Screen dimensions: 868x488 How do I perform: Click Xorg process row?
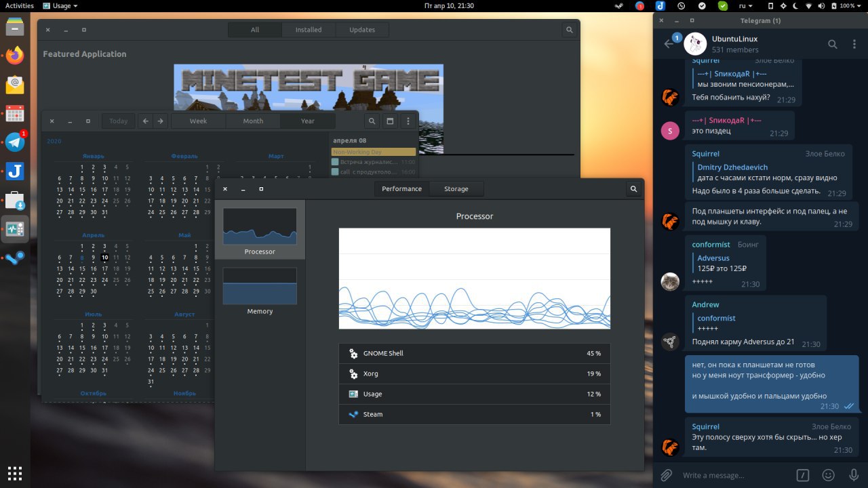point(475,373)
